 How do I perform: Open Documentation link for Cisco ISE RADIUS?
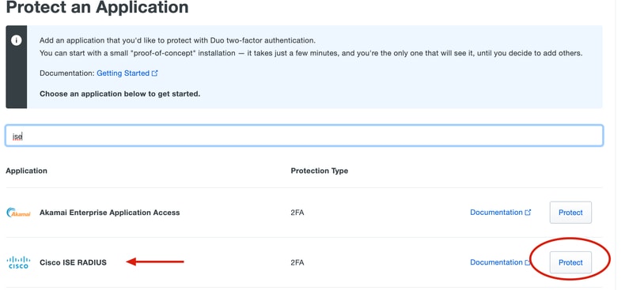click(496, 262)
